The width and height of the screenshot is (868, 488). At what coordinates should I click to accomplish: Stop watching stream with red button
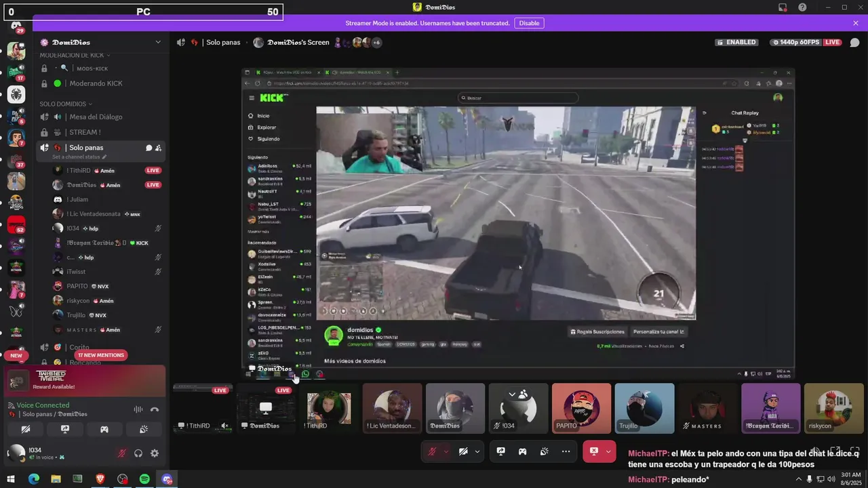tap(594, 451)
